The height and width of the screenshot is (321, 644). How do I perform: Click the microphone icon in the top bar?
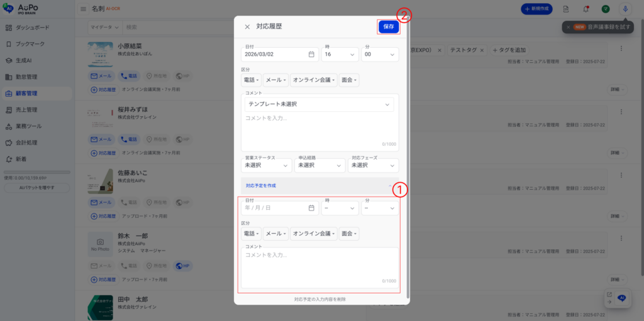pos(625,9)
